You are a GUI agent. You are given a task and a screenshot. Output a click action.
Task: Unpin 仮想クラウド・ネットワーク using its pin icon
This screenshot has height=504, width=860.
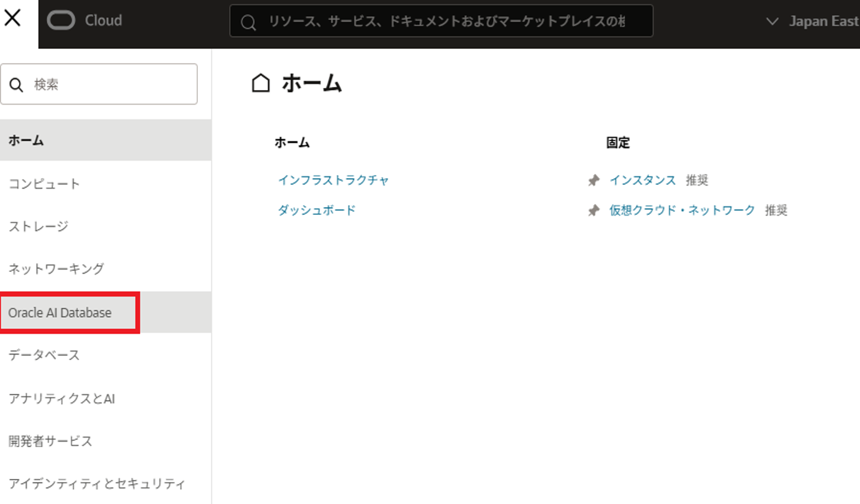593,211
